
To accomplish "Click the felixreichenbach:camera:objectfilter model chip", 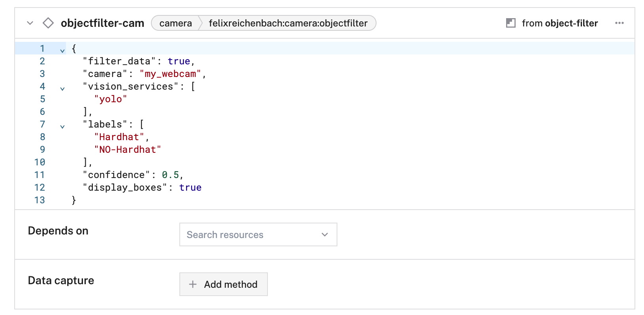I will click(288, 23).
